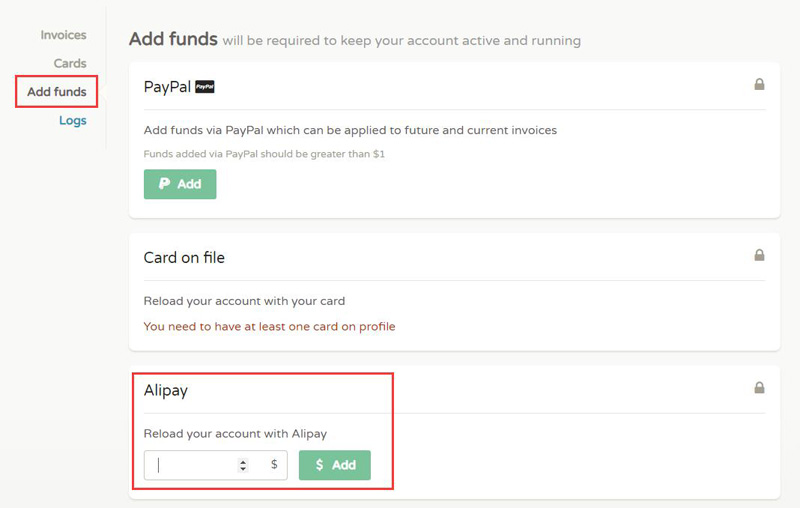Click the lock icon in Alipay panel
The height and width of the screenshot is (508, 800).
click(759, 388)
